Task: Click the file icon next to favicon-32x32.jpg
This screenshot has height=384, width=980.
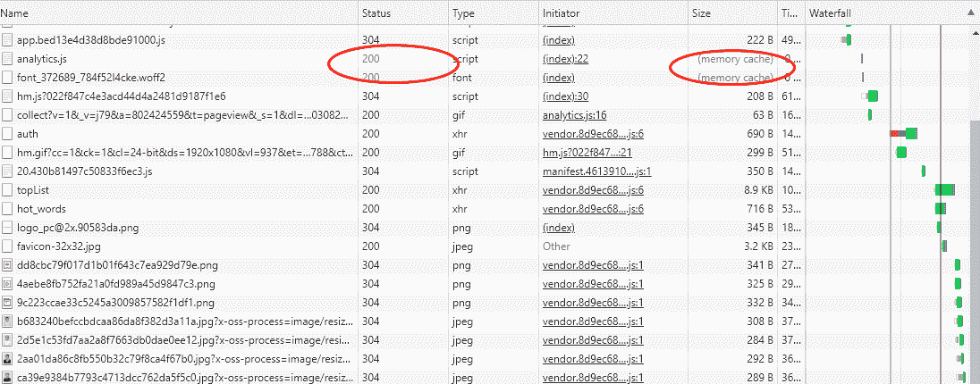Action: click(x=7, y=246)
